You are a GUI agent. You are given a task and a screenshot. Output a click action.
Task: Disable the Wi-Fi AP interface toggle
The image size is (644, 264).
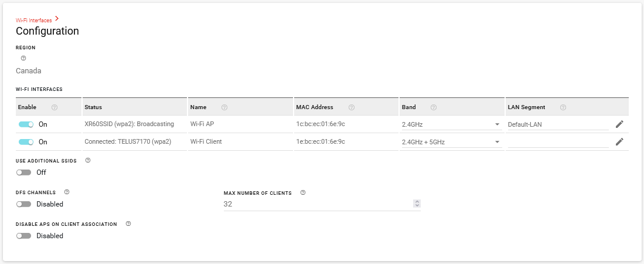[x=26, y=124]
